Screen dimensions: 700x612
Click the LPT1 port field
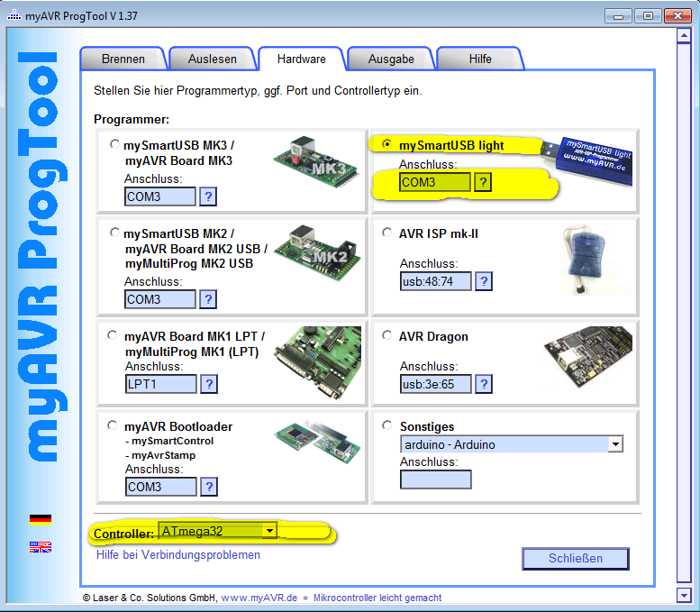click(161, 384)
